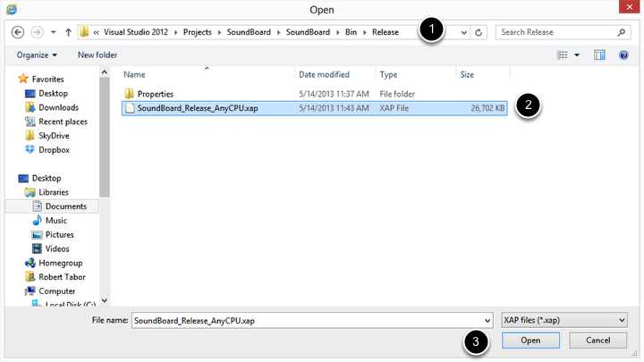Screen dimensions: 644x362
Task: Sort files by Name column
Action: coord(134,75)
